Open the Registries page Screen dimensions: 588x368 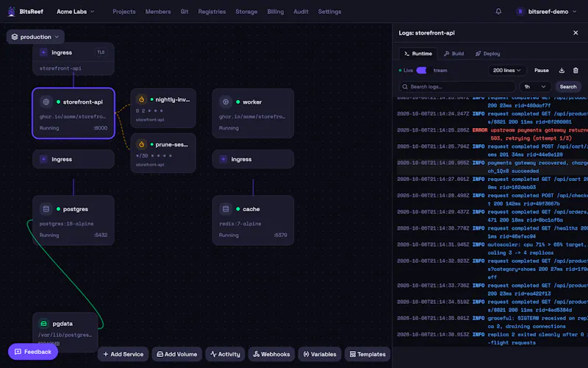(212, 12)
